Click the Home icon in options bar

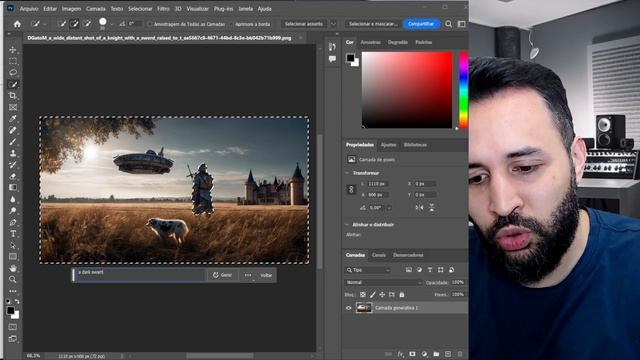17,24
